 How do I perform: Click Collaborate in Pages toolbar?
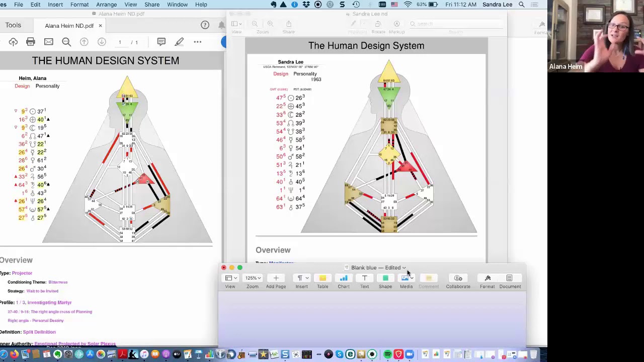point(458,278)
